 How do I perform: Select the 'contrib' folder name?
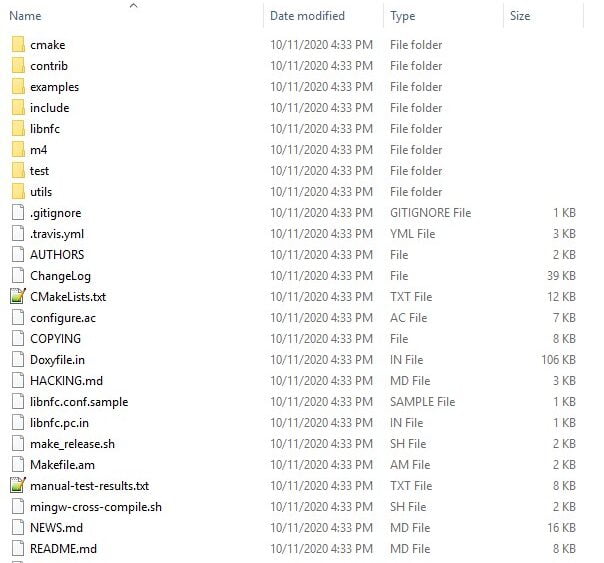pos(49,66)
